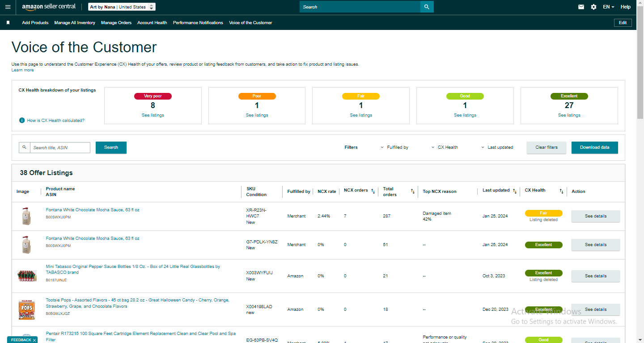Click the red Very poor badge
This screenshot has height=343, width=644.
tap(153, 96)
